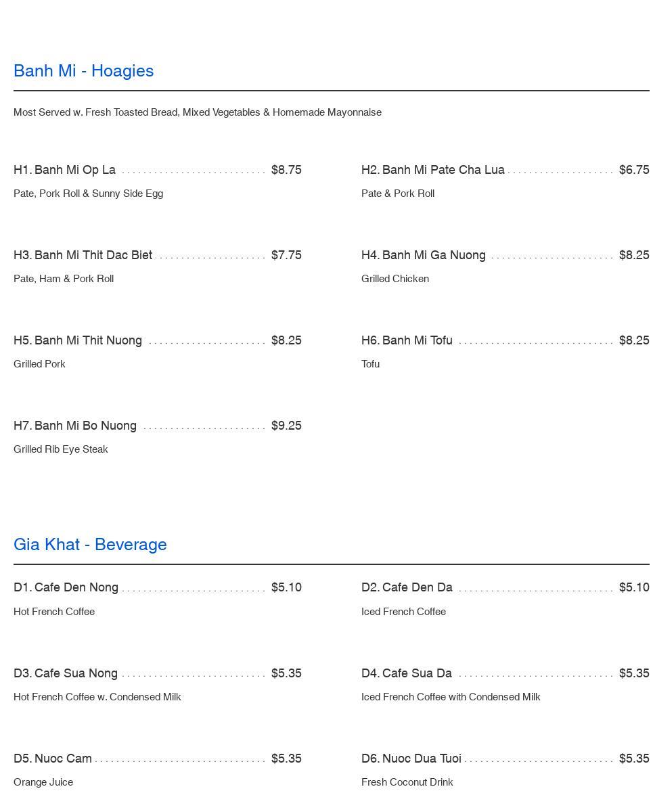Click the Fresh Coconut Drink description

[x=407, y=782]
